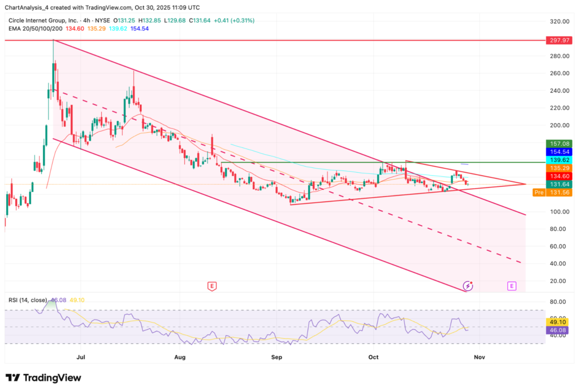Click the purple upcoming earnings E marker
The image size is (579, 392).
click(512, 286)
